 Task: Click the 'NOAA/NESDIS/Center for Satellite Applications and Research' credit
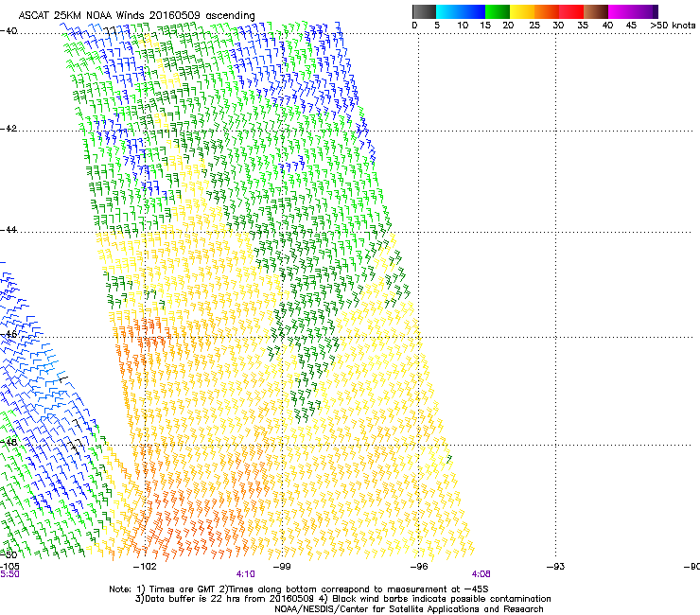[409, 609]
